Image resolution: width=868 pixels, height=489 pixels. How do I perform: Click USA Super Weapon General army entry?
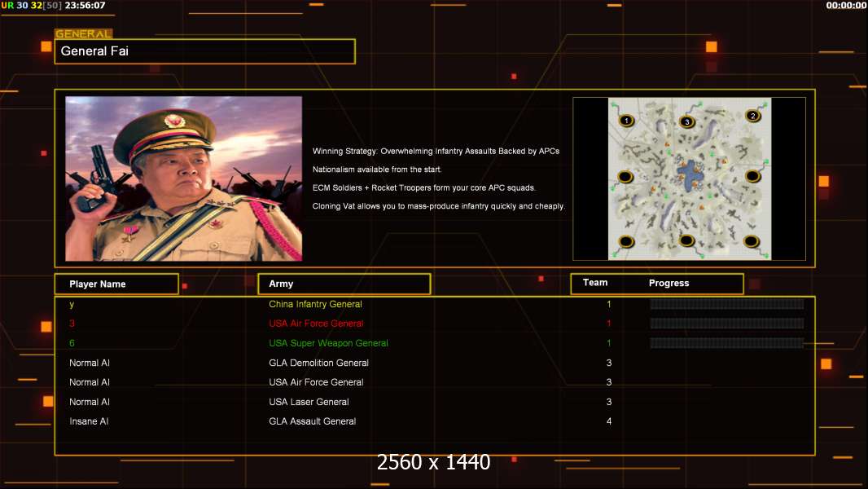coord(328,343)
